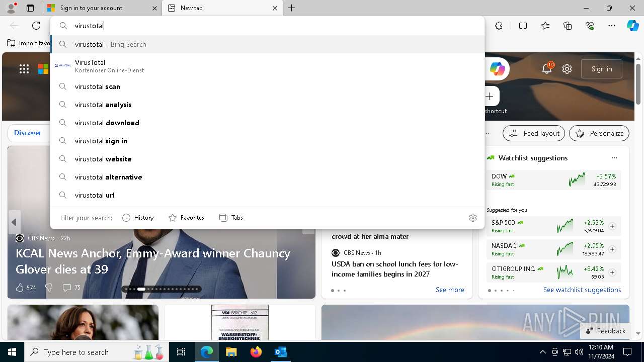Image resolution: width=644 pixels, height=362 pixels.
Task: Open a new tab with the plus button
Action: click(292, 8)
